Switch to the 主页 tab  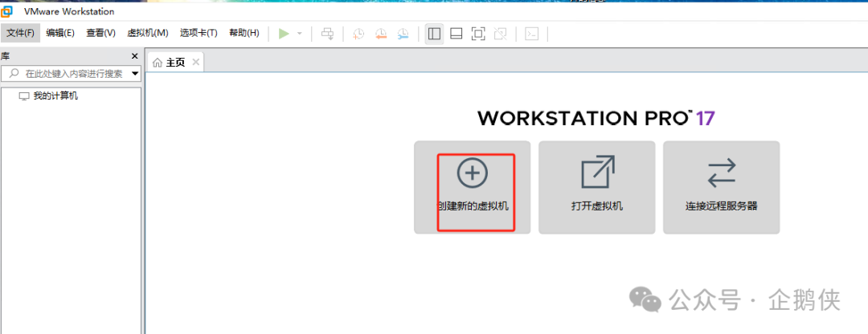pyautogui.click(x=175, y=63)
